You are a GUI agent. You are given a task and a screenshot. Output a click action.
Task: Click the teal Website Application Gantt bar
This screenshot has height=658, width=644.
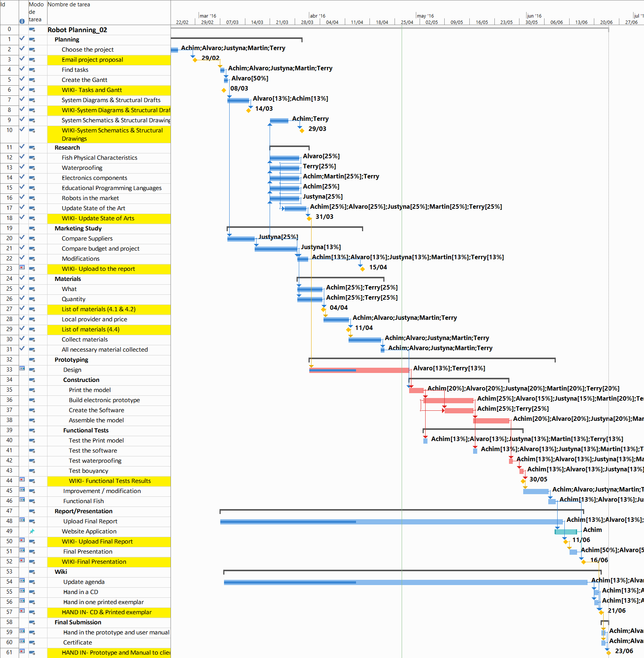(565, 532)
